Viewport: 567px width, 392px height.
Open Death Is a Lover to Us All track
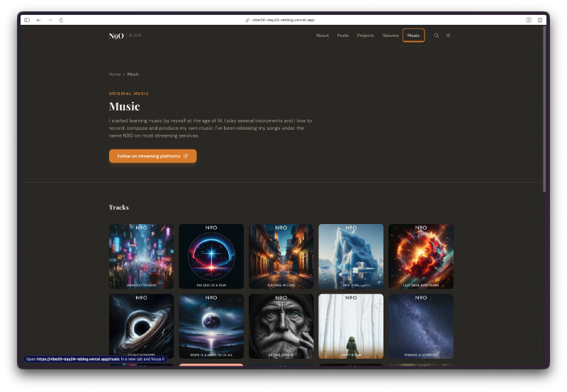[211, 326]
